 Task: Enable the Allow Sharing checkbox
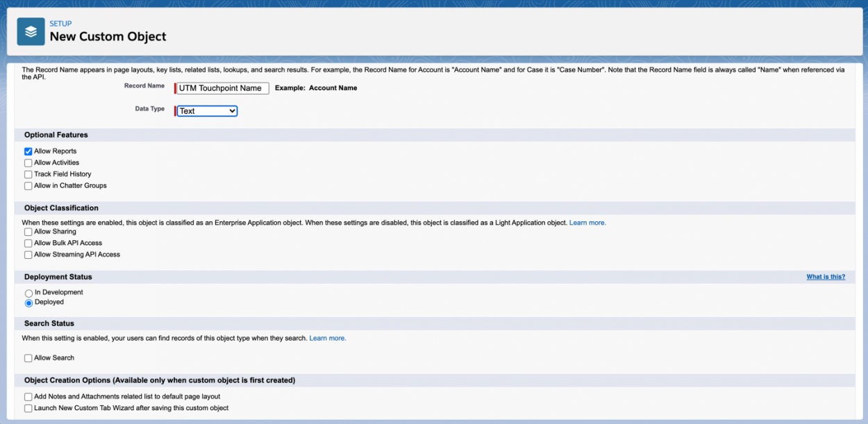[x=28, y=232]
